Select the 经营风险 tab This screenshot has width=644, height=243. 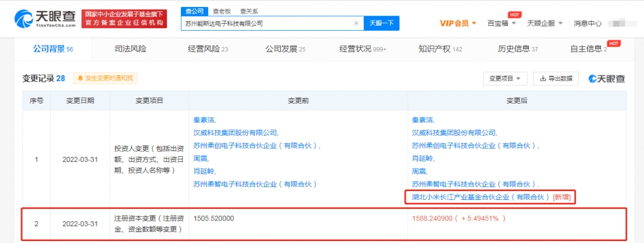coord(208,49)
